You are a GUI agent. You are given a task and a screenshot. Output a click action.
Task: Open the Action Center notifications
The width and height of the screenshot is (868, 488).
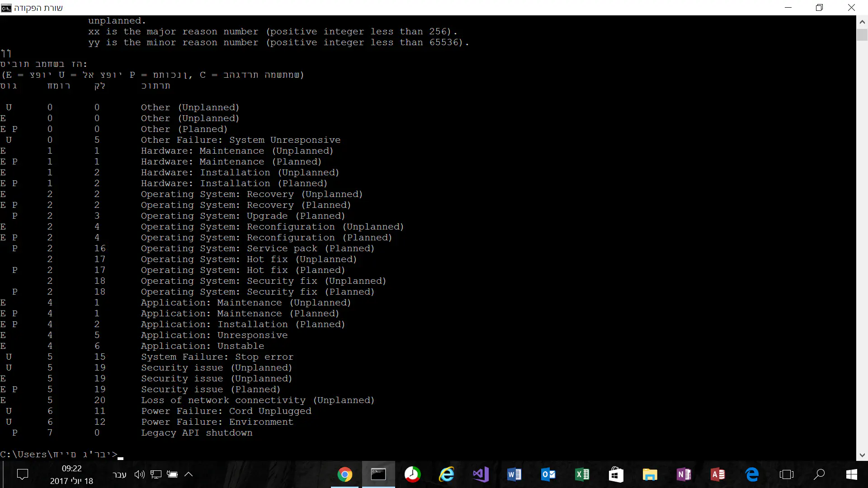22,474
